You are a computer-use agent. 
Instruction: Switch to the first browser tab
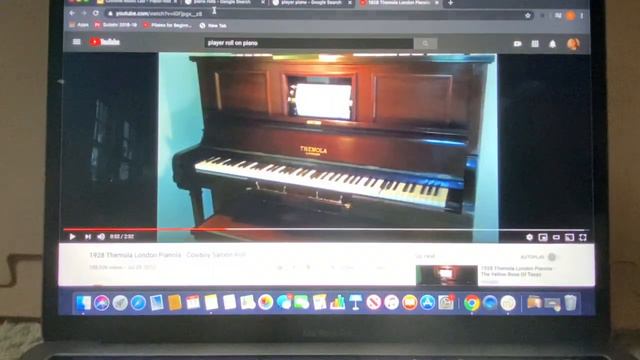tap(137, 2)
